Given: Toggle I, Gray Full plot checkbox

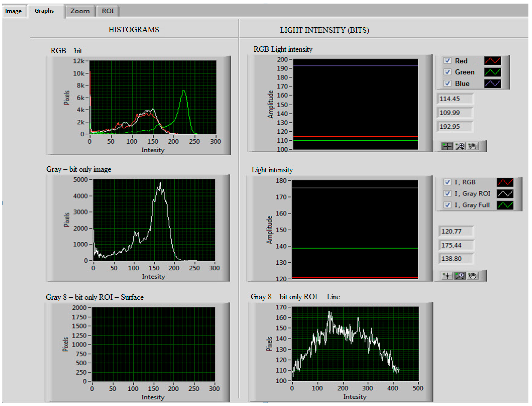Looking at the screenshot, I should click(447, 205).
